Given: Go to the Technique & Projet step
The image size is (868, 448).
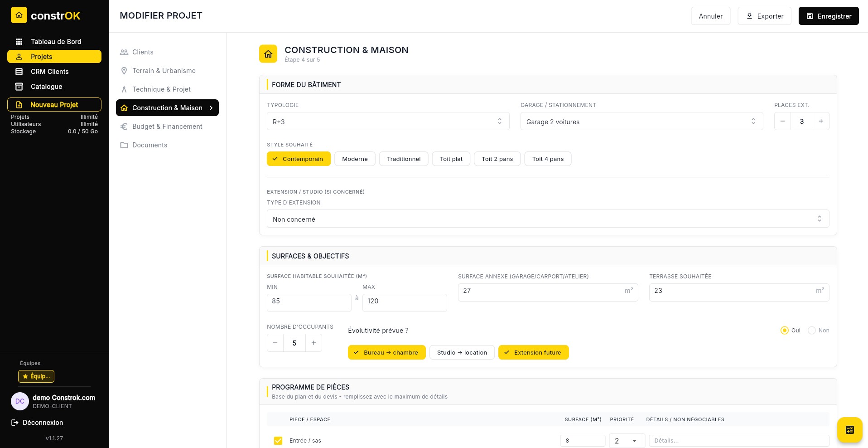Looking at the screenshot, I should (x=161, y=89).
